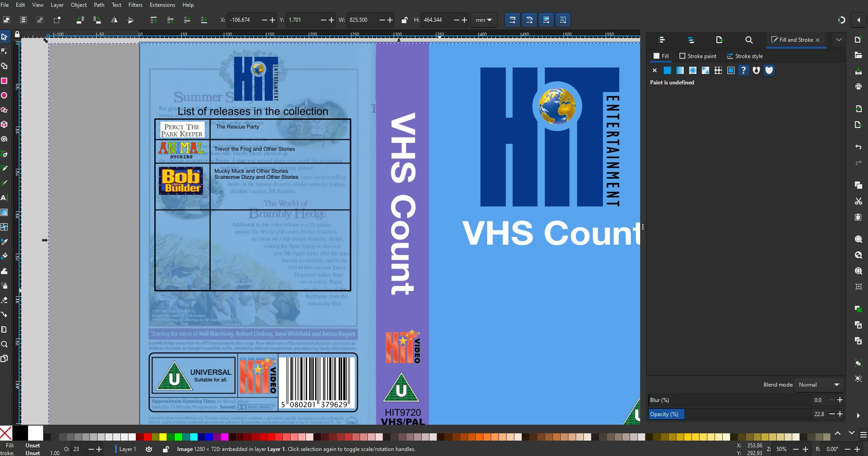Select the Eraser tool
The height and width of the screenshot is (456, 868).
tap(4, 300)
